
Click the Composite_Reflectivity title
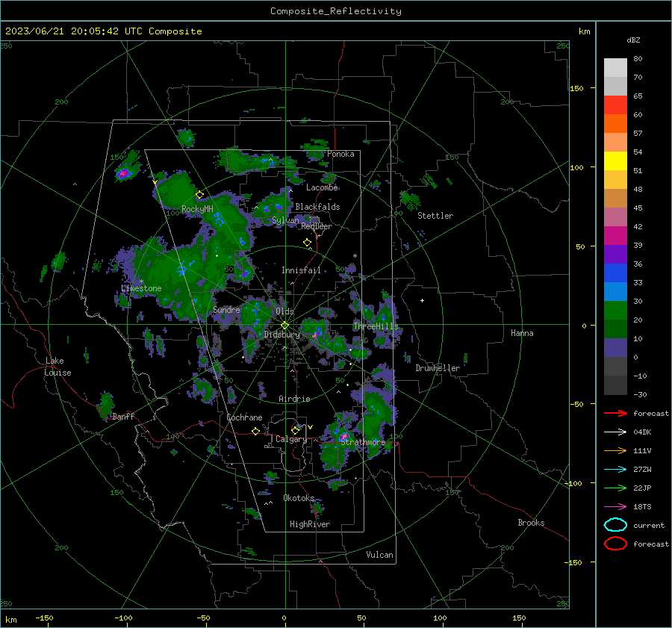[336, 11]
